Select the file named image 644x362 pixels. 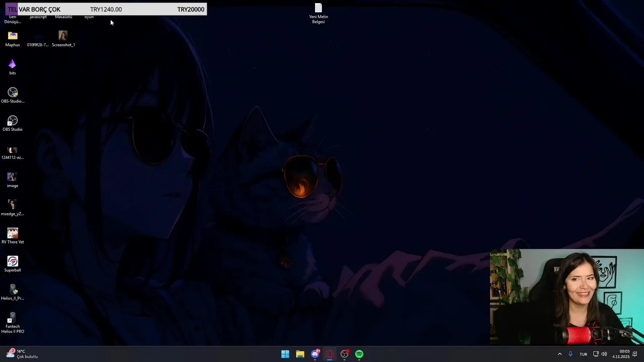click(x=13, y=180)
